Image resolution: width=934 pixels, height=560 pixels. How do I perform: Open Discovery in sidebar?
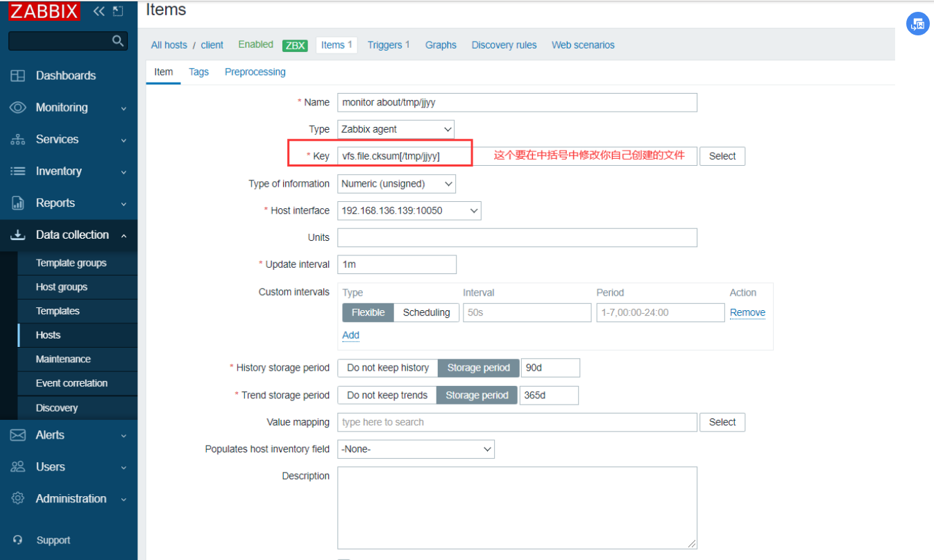pyautogui.click(x=57, y=408)
